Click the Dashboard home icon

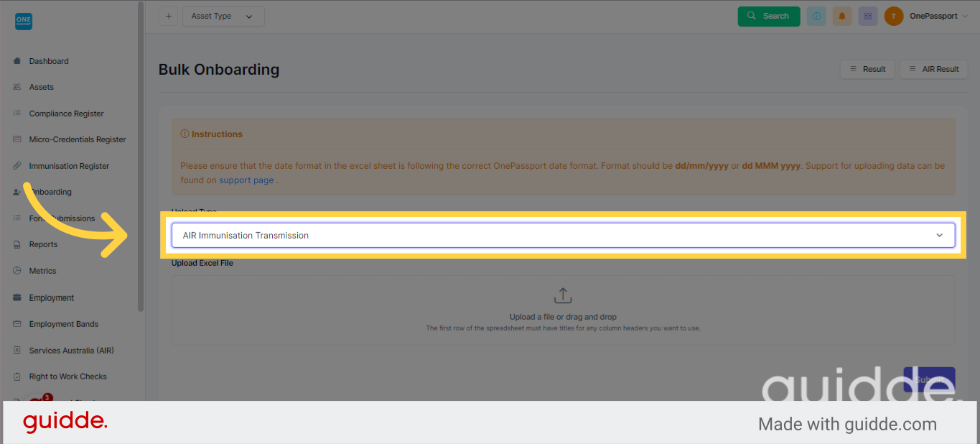[17, 61]
